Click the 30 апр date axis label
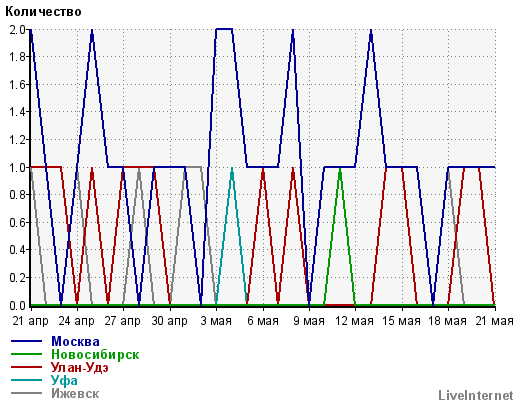This screenshot has height=405, width=520. pos(169,321)
